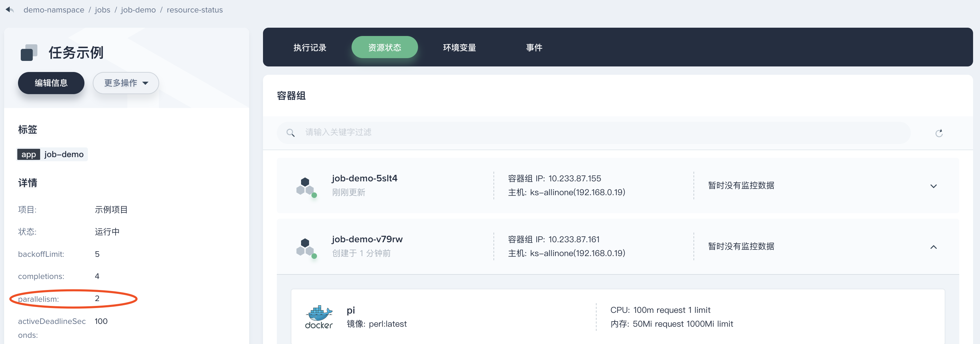Viewport: 980px width, 344px height.
Task: Click the backoffLimit label
Action: (41, 254)
